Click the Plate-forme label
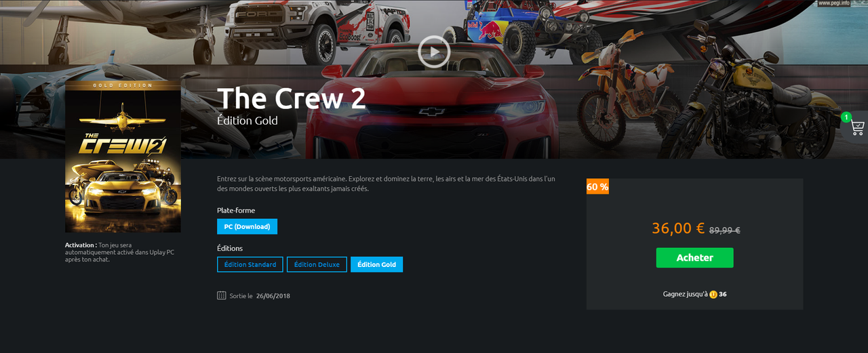This screenshot has width=868, height=353. click(236, 211)
